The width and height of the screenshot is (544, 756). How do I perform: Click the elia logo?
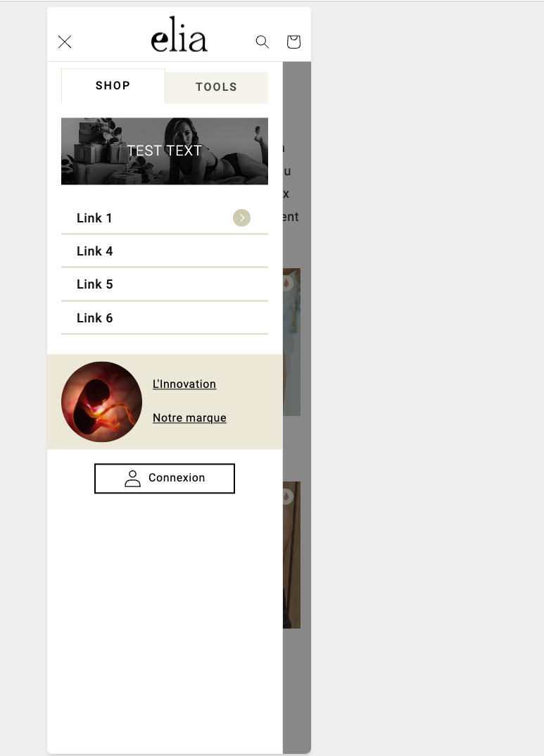coord(179,34)
